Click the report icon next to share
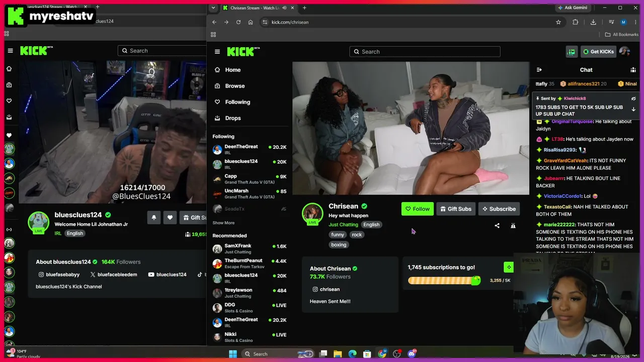Screen dimensions: 644x362 coord(513,226)
